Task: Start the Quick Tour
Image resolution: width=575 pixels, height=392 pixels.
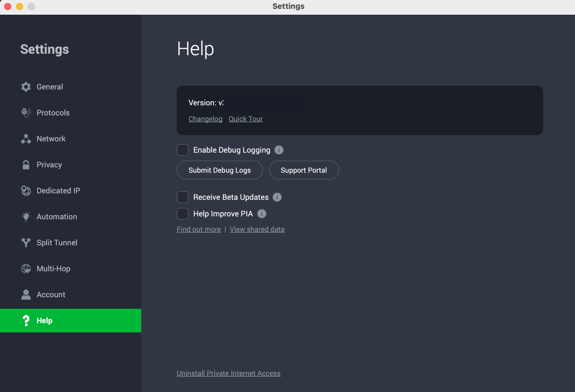Action: tap(246, 119)
